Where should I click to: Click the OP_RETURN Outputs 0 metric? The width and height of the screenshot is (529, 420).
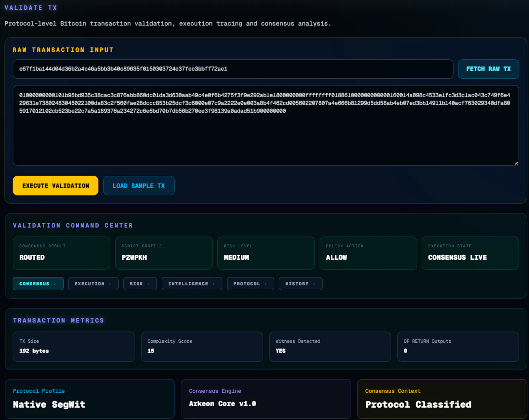pyautogui.click(x=458, y=347)
